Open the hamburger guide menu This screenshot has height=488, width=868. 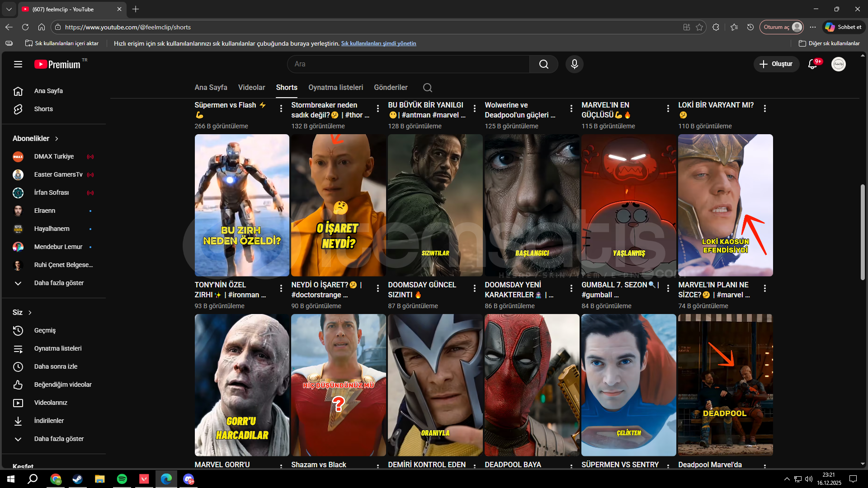[x=18, y=64]
